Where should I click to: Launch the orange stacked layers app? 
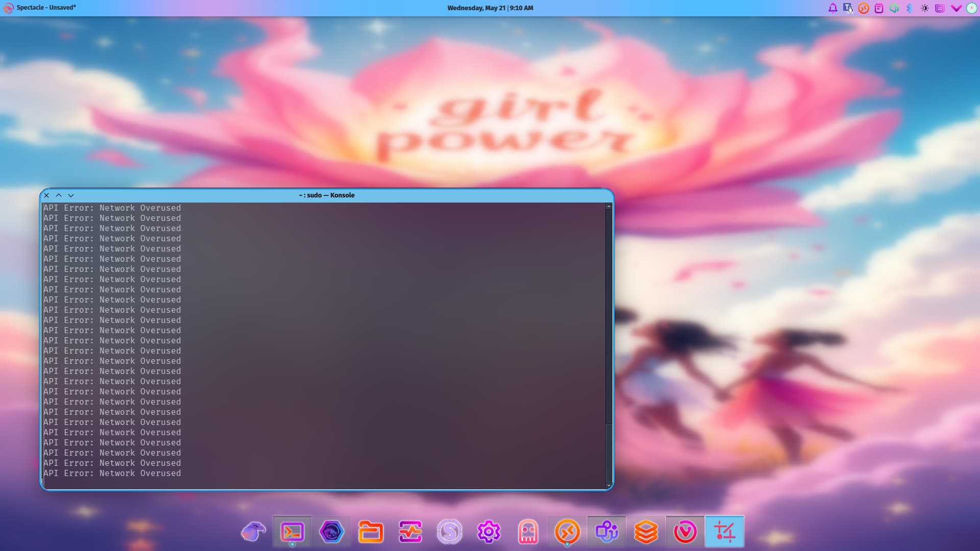[646, 532]
